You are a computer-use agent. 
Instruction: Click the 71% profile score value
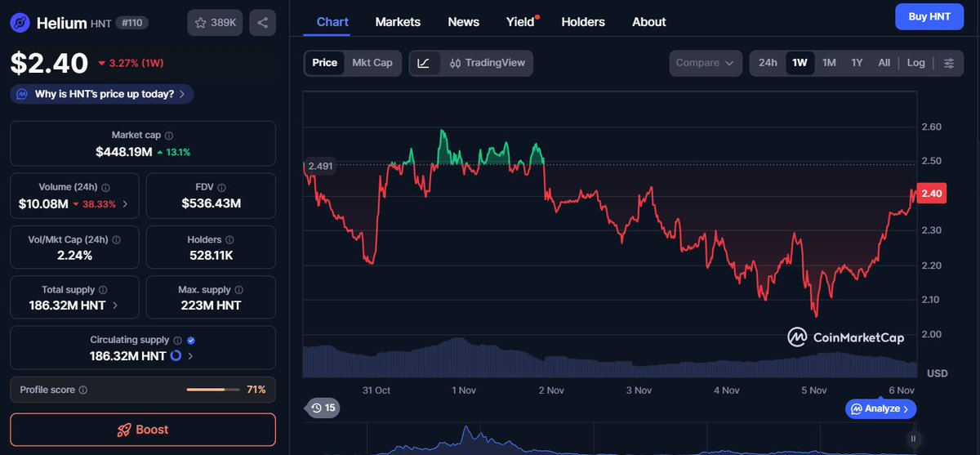[256, 390]
